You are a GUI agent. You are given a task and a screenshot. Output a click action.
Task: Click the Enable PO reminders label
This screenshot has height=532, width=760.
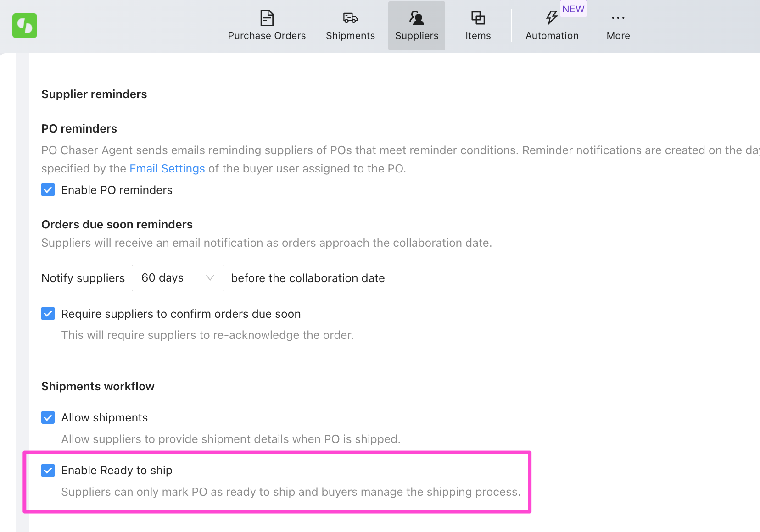coord(117,190)
